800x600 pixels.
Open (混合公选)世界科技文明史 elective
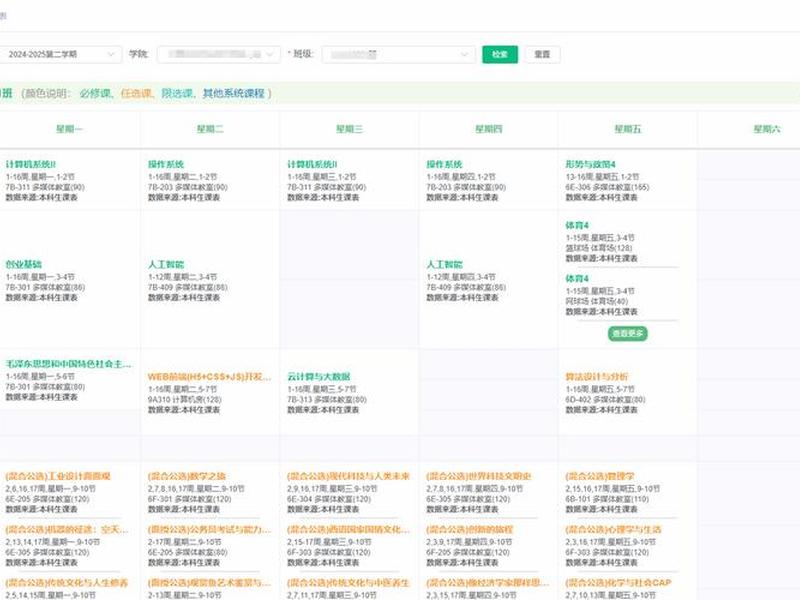[x=479, y=476]
